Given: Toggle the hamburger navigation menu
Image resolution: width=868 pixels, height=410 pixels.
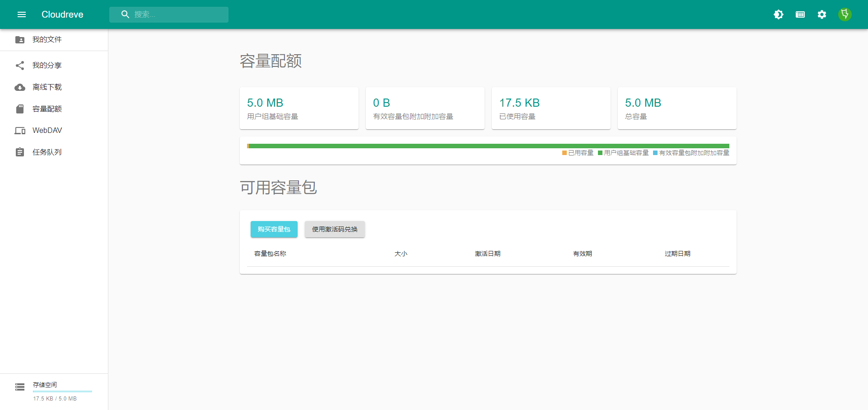Looking at the screenshot, I should (21, 14).
